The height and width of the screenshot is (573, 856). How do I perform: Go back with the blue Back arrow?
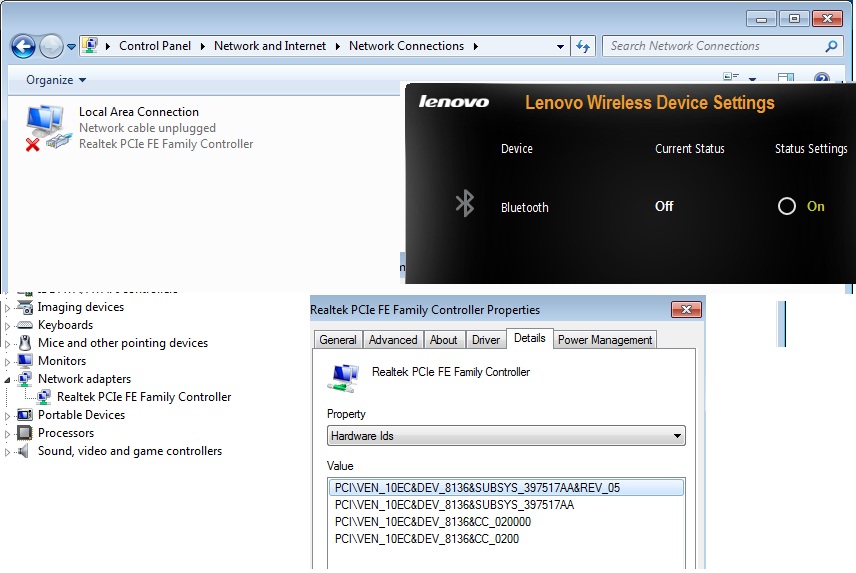pyautogui.click(x=23, y=46)
